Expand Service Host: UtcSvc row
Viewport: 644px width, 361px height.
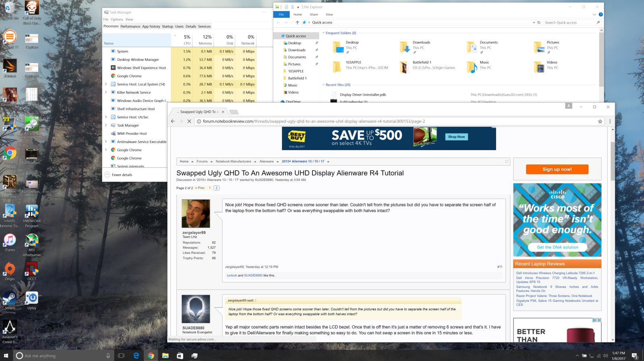[x=106, y=117]
